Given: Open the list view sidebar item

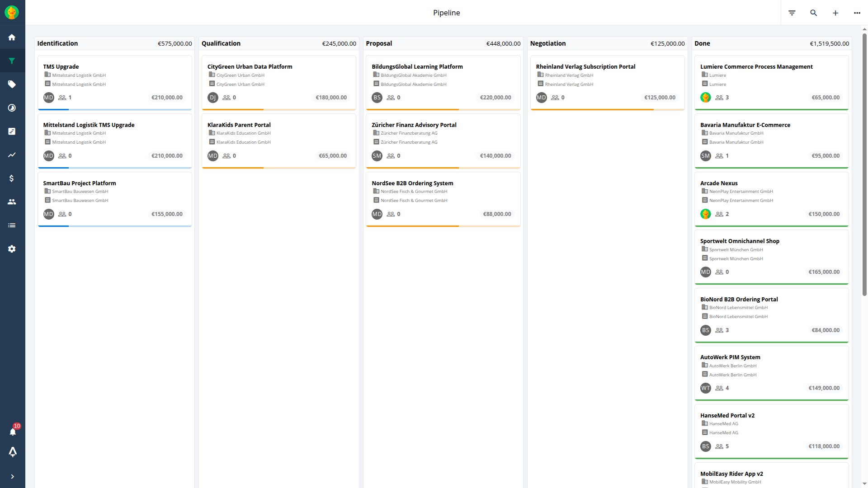Looking at the screenshot, I should (12, 225).
